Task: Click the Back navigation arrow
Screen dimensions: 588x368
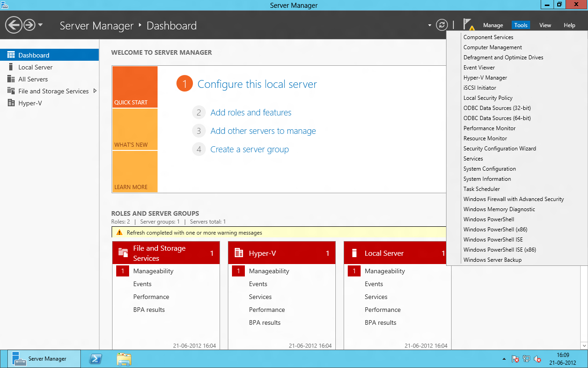Action: 14,25
